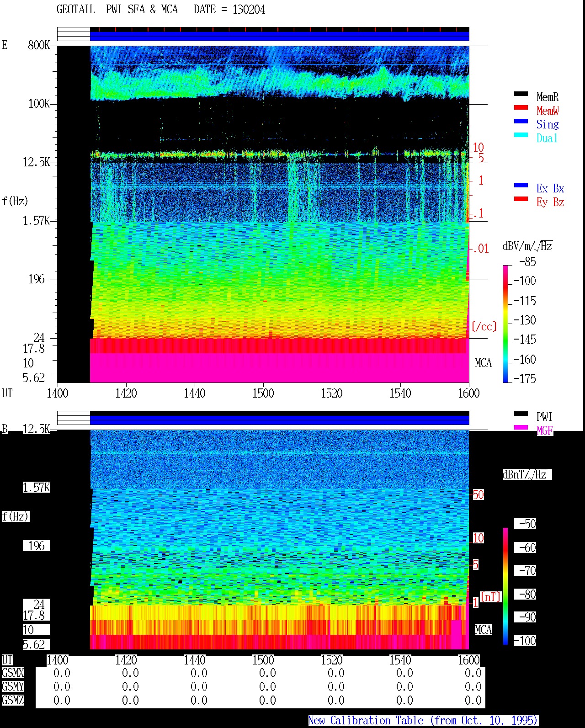The width and height of the screenshot is (585, 728).
Task: Click the GEOTAIL PWI SFA & MCA title
Action: coord(161,9)
